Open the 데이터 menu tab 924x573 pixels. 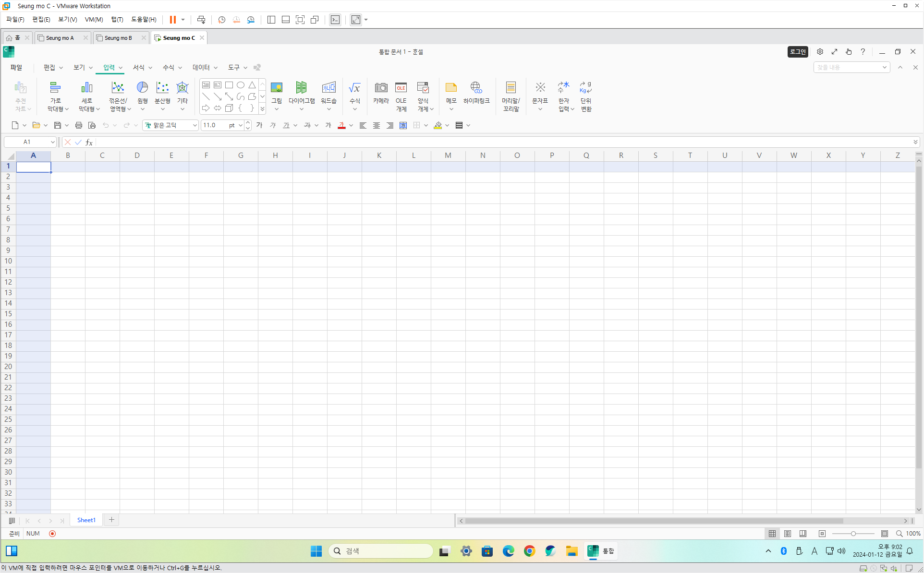click(201, 68)
